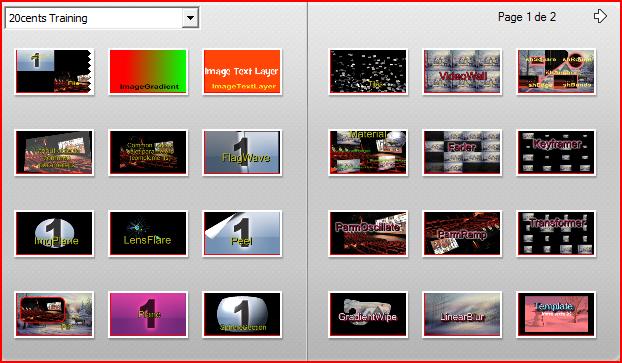Select the ParmOscillate thumbnail

click(368, 234)
